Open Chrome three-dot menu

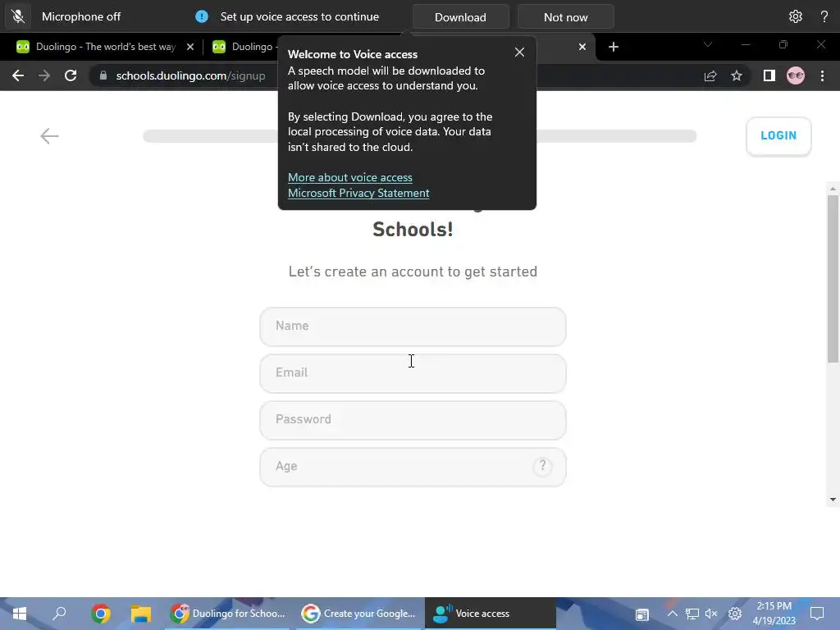pyautogui.click(x=822, y=75)
